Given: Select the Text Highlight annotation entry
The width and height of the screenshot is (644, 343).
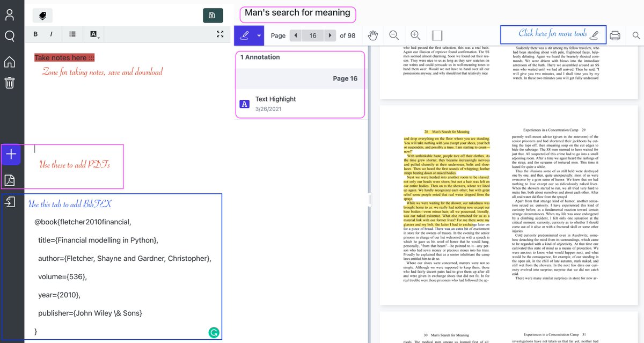Looking at the screenshot, I should [300, 104].
